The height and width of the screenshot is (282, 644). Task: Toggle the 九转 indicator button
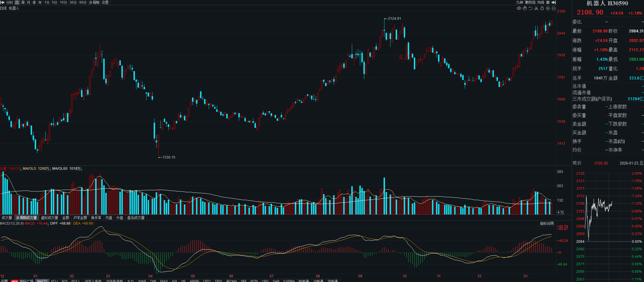click(520, 2)
